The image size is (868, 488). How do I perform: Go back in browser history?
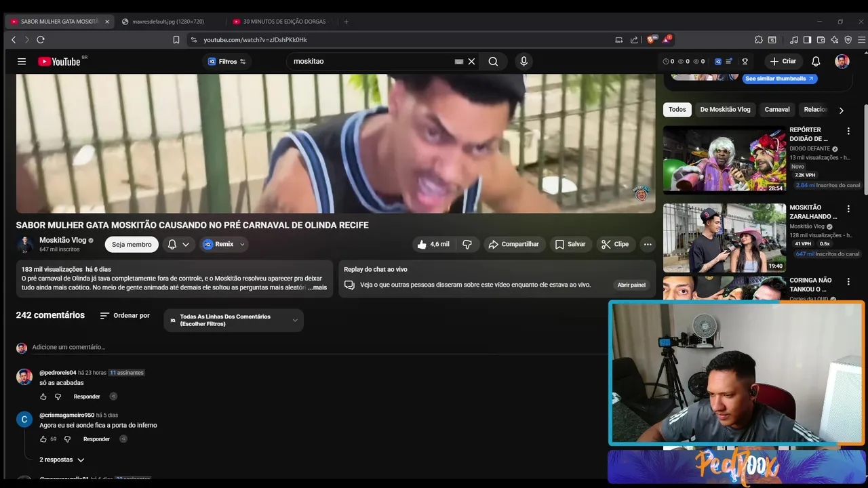pos(14,40)
